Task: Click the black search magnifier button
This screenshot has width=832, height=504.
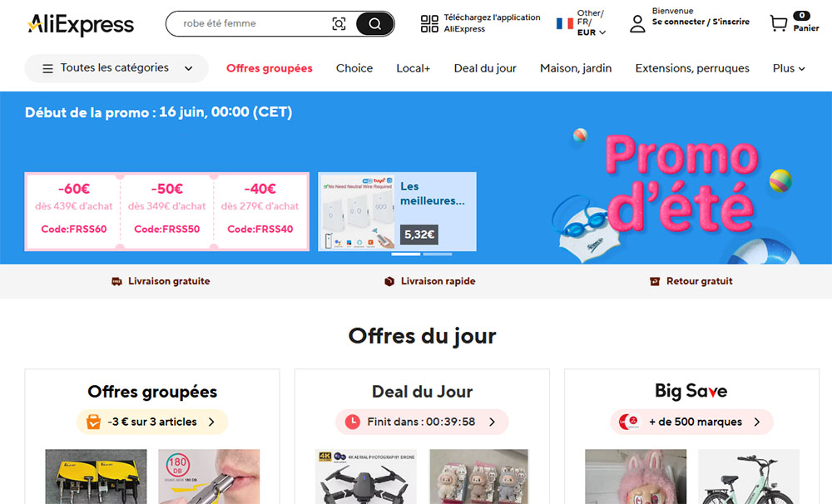Action: 374,24
